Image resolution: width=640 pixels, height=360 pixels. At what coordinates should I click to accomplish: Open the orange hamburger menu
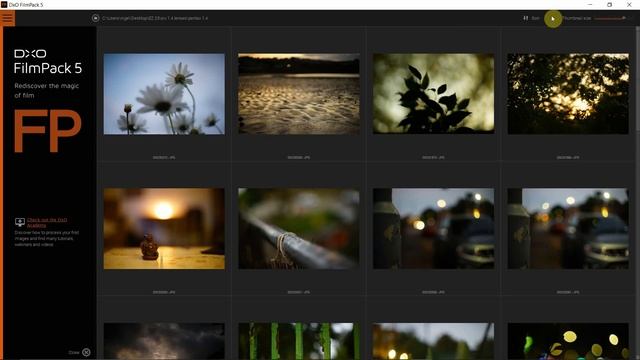[x=7, y=18]
